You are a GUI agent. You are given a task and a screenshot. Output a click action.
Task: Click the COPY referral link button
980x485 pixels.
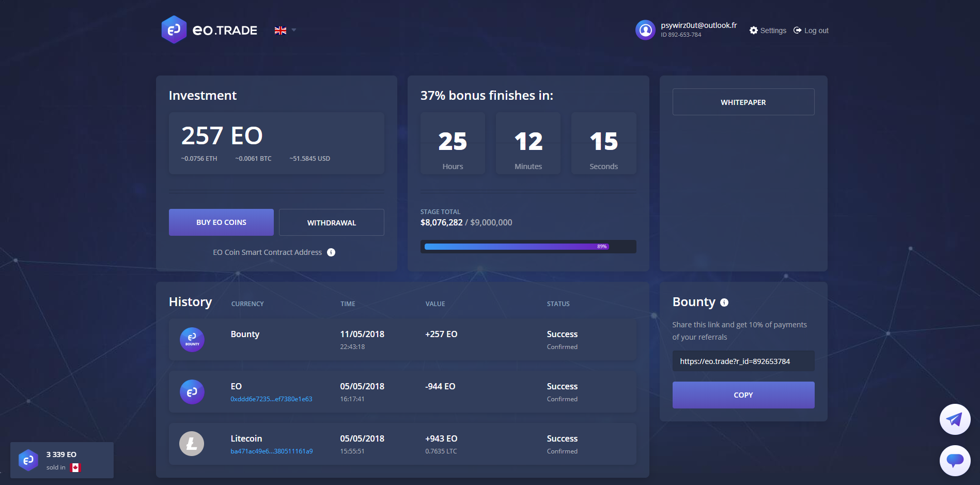[x=743, y=395]
